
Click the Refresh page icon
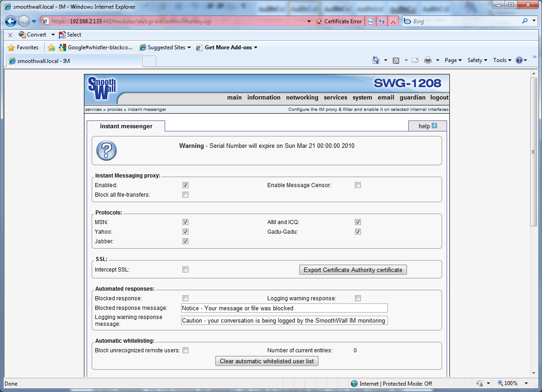pyautogui.click(x=382, y=21)
